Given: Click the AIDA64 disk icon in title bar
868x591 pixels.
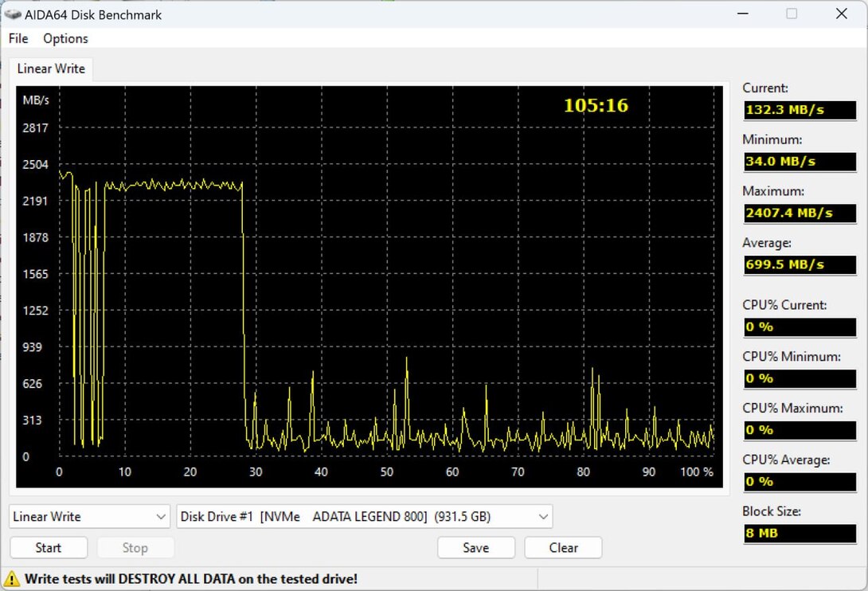Looking at the screenshot, I should [12, 14].
